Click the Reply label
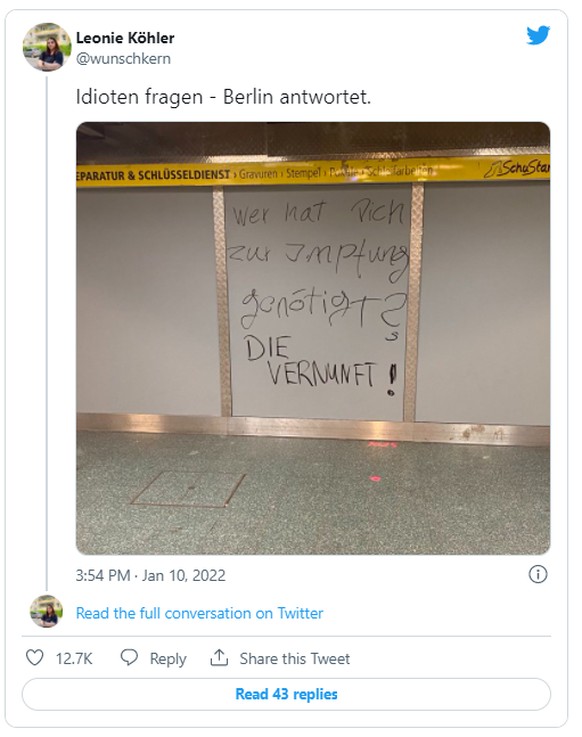 coord(168,659)
